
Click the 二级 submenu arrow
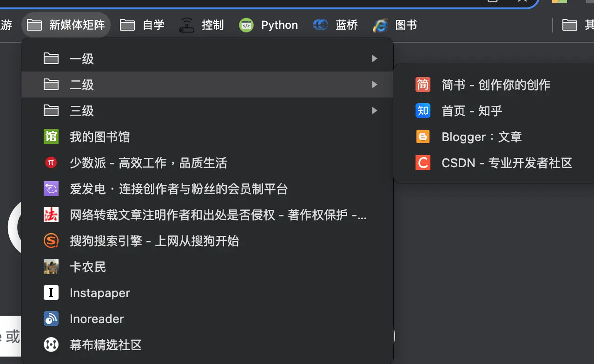(375, 84)
